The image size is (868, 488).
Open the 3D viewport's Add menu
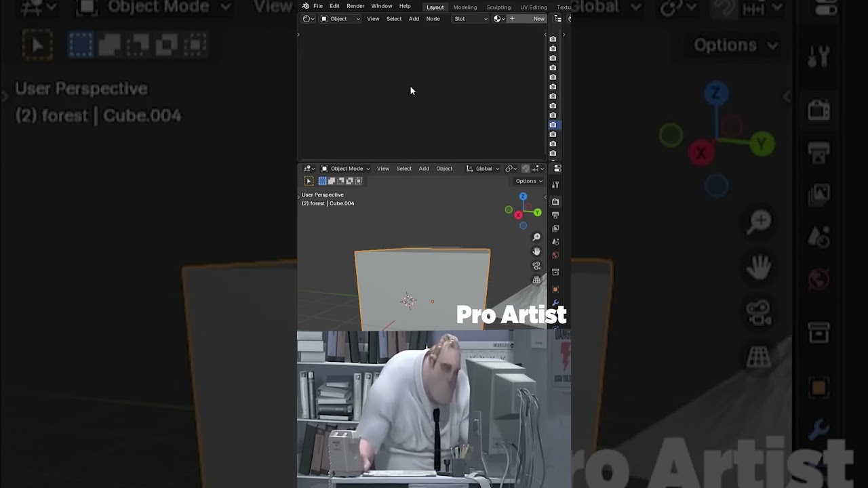click(424, 169)
